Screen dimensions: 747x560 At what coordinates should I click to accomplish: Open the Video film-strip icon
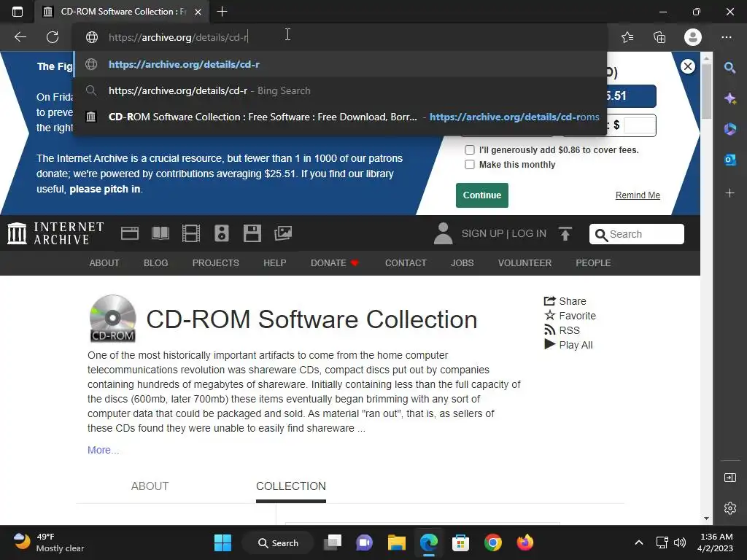coord(191,233)
